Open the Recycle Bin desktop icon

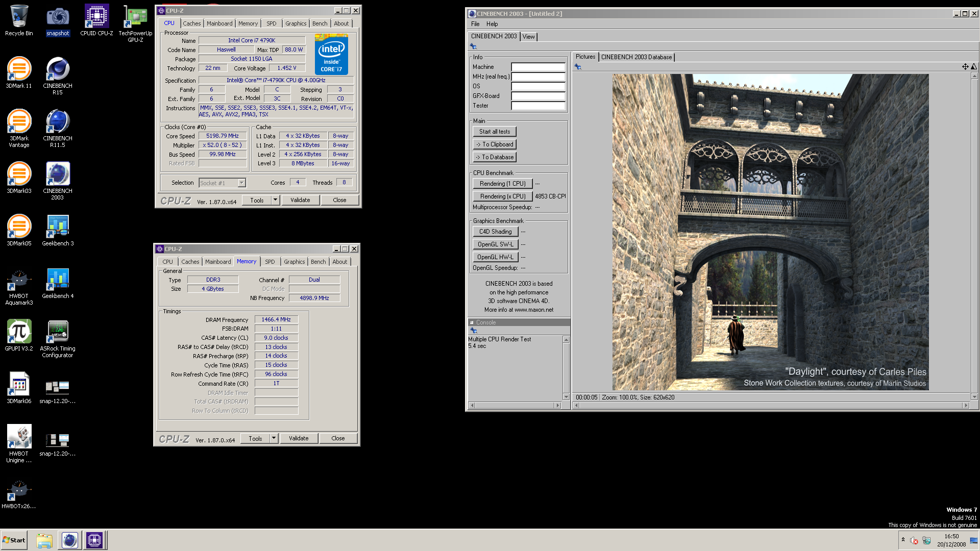point(19,20)
